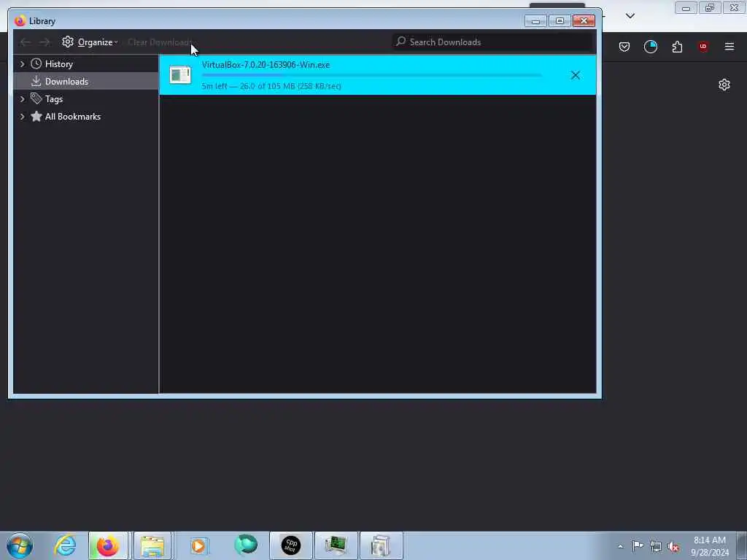Screen dimensions: 747x560
Task: Open Windows Media Player from taskbar
Action: [x=198, y=545]
